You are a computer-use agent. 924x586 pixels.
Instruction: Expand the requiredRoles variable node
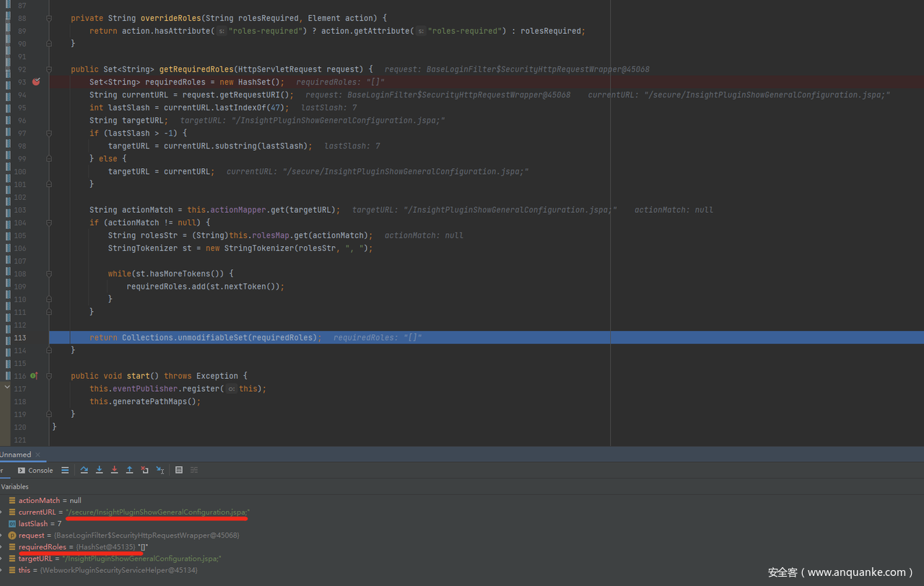pos(1,547)
